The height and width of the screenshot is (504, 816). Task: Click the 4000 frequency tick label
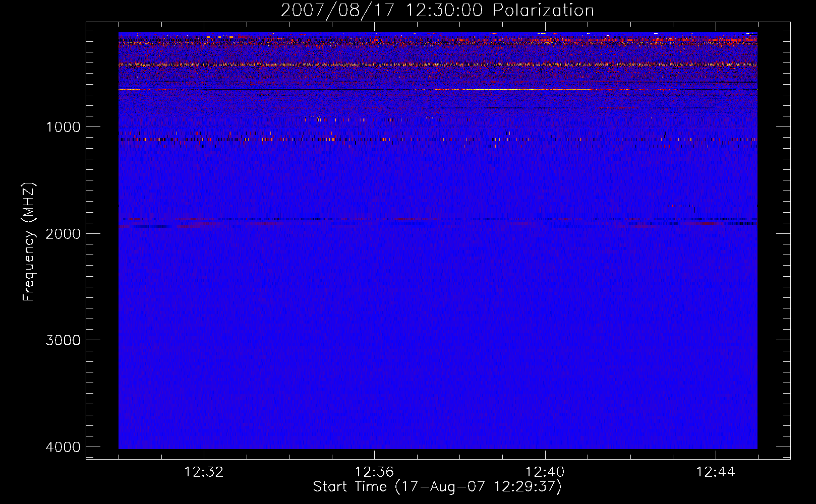pyautogui.click(x=63, y=447)
